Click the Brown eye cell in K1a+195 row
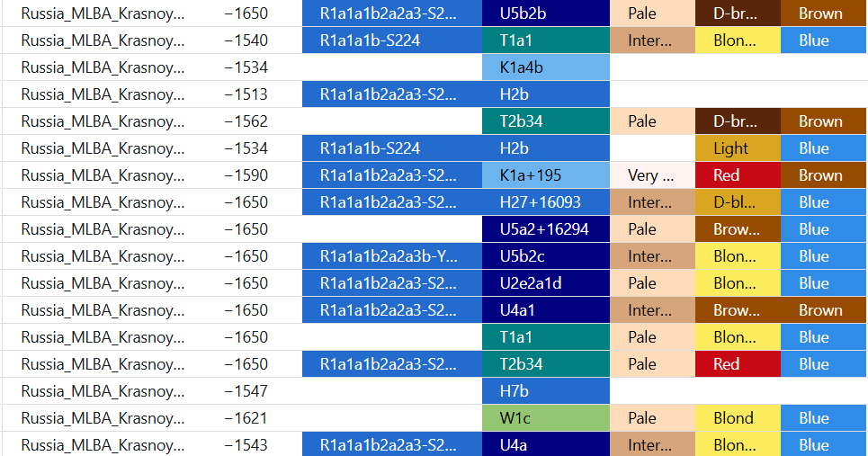This screenshot has height=456, width=868. coord(824,175)
